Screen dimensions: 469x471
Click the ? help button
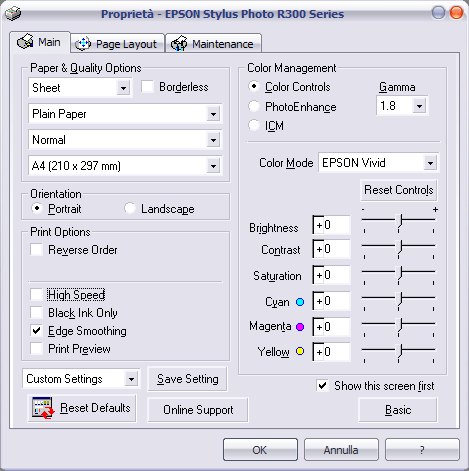(422, 450)
